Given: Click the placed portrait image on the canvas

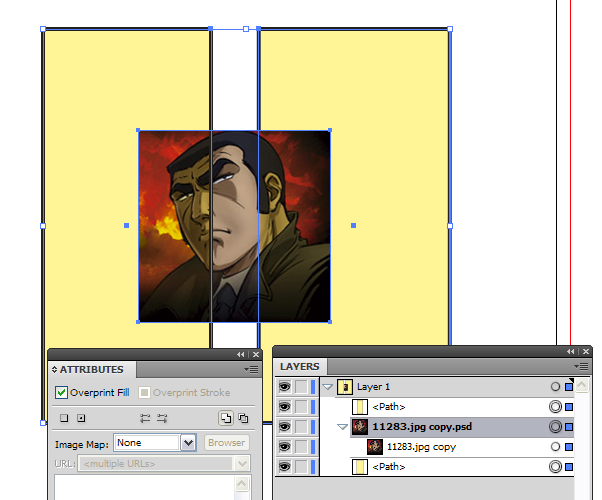Looking at the screenshot, I should pyautogui.click(x=234, y=226).
